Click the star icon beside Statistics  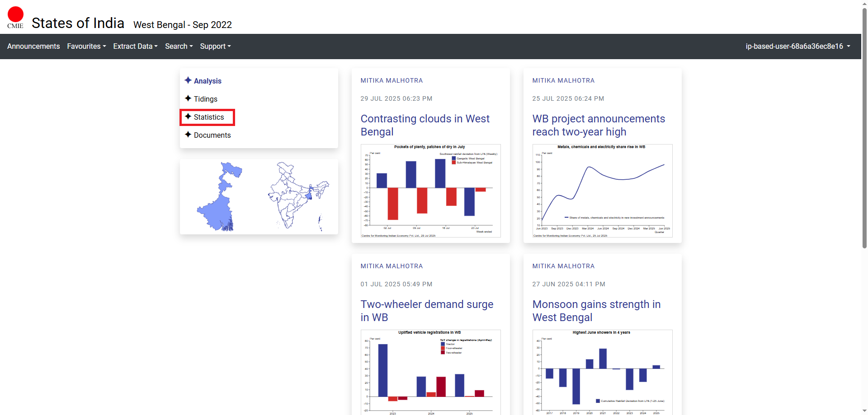(x=188, y=117)
